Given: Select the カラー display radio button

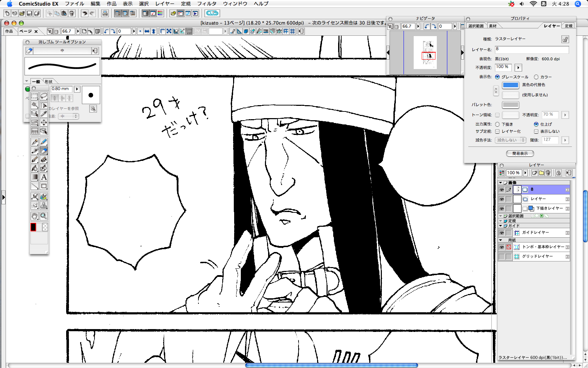Looking at the screenshot, I should (x=536, y=77).
